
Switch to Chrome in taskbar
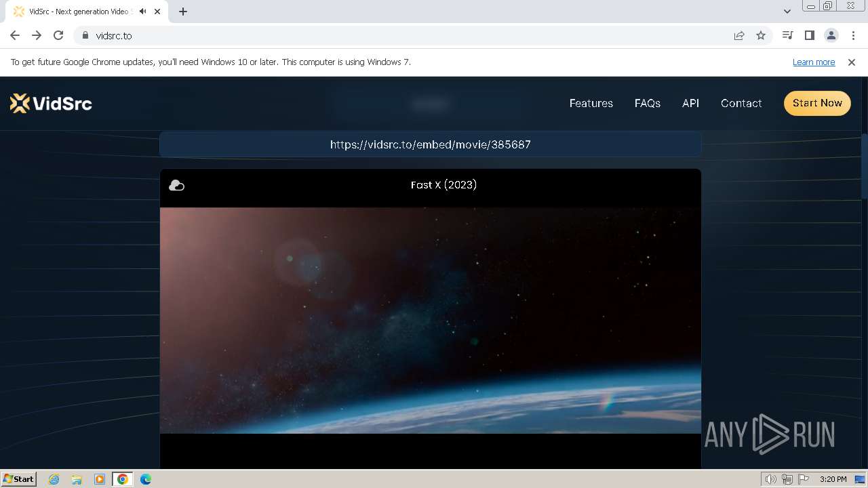pyautogui.click(x=123, y=479)
